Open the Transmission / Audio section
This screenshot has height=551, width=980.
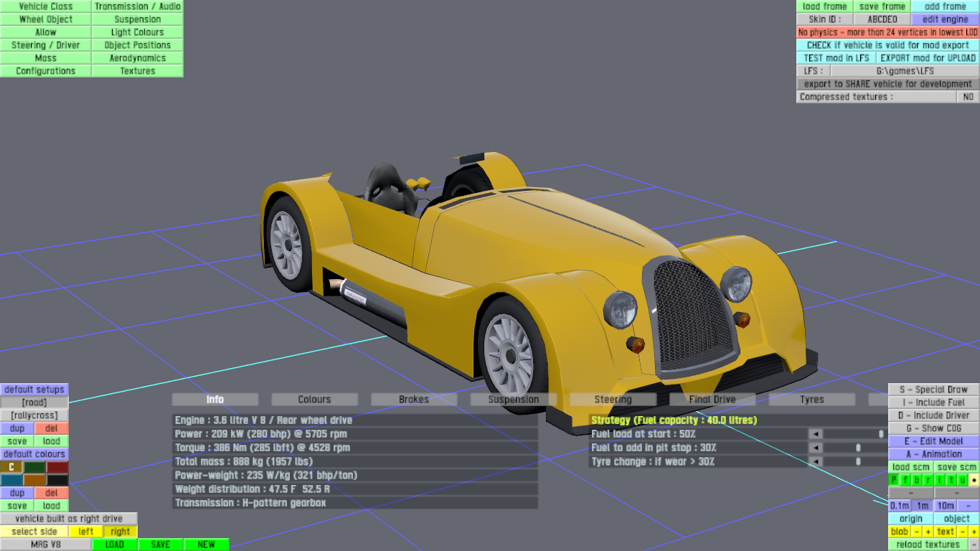[x=138, y=6]
